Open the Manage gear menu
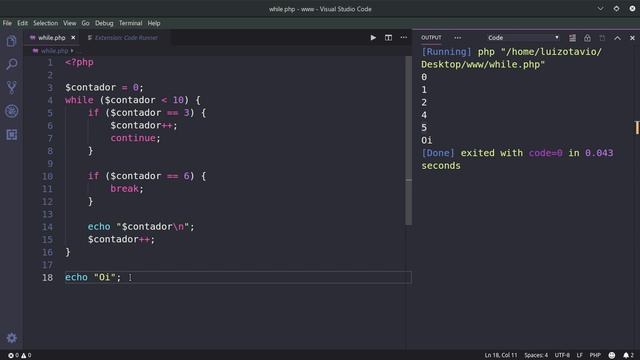640x360 pixels. point(11,338)
